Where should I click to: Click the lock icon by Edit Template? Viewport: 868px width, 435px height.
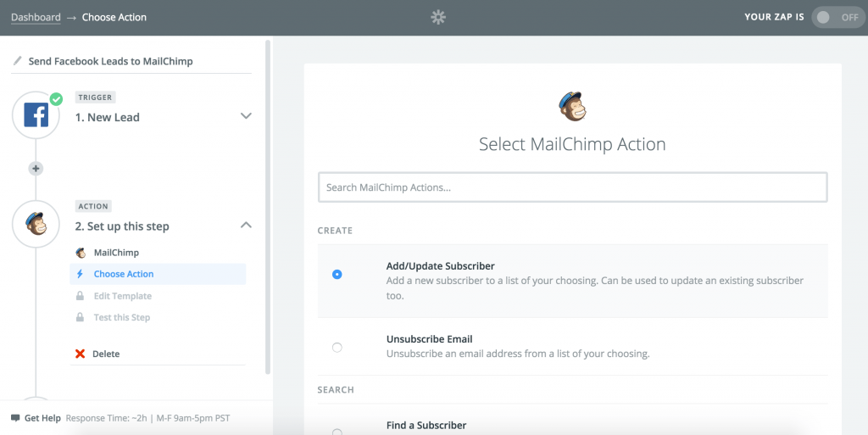(x=81, y=296)
